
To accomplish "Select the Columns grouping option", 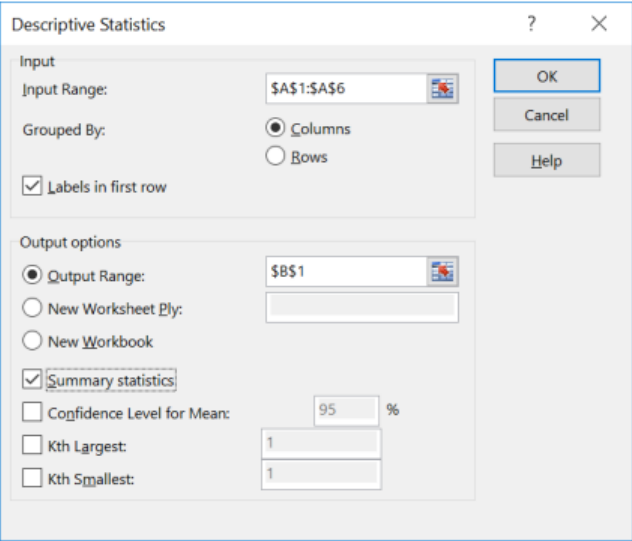I will [x=275, y=129].
